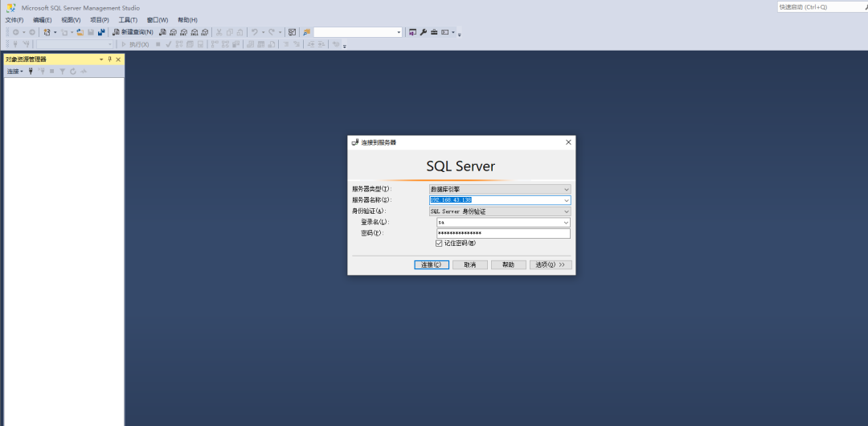This screenshot has height=426, width=868.
Task: Click the Navigate Forward toolbar icon
Action: point(32,32)
